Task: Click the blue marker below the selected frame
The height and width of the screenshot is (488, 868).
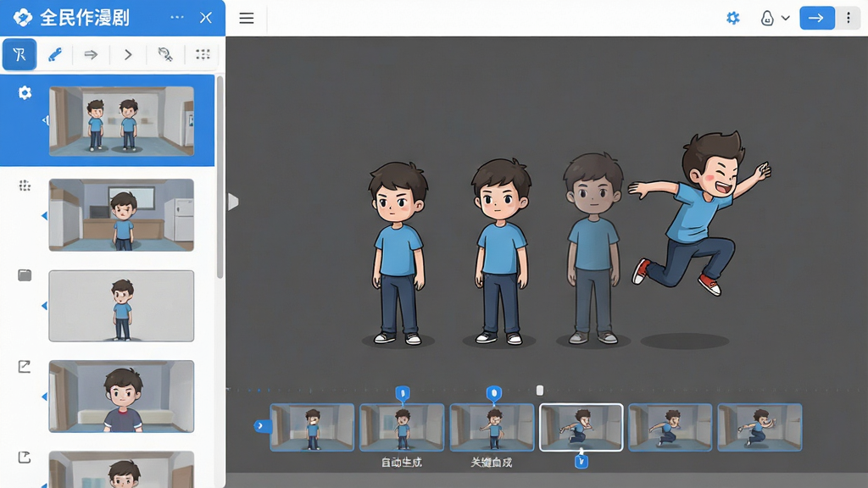Action: pyautogui.click(x=581, y=461)
